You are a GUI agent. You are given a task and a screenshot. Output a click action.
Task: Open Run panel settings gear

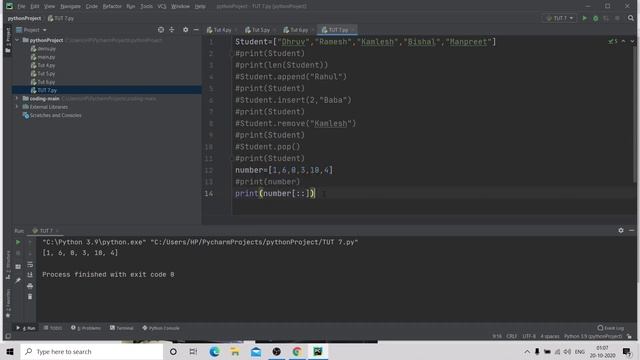tap(621, 230)
